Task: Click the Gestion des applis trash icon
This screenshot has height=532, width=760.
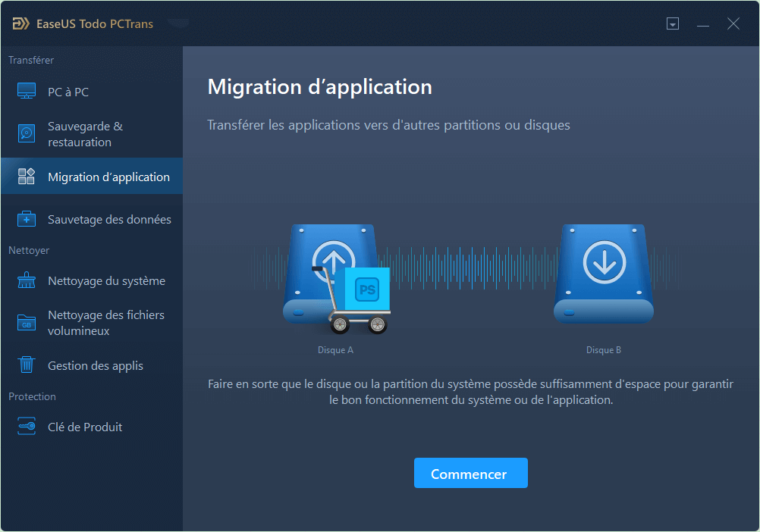Action: click(x=27, y=365)
